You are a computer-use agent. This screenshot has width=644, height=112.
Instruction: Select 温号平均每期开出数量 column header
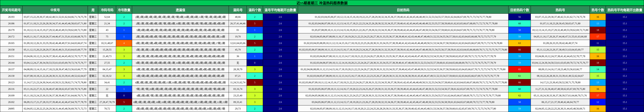[x=280, y=10]
